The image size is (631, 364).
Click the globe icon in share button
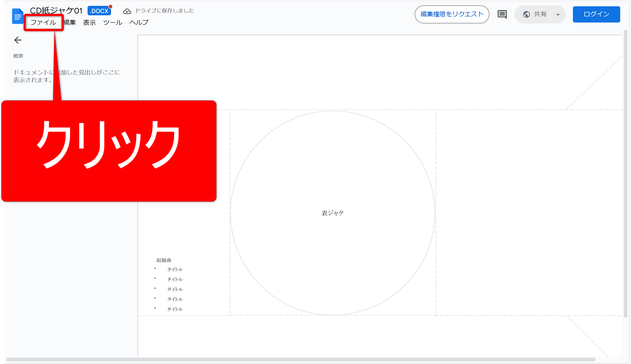[x=526, y=14]
